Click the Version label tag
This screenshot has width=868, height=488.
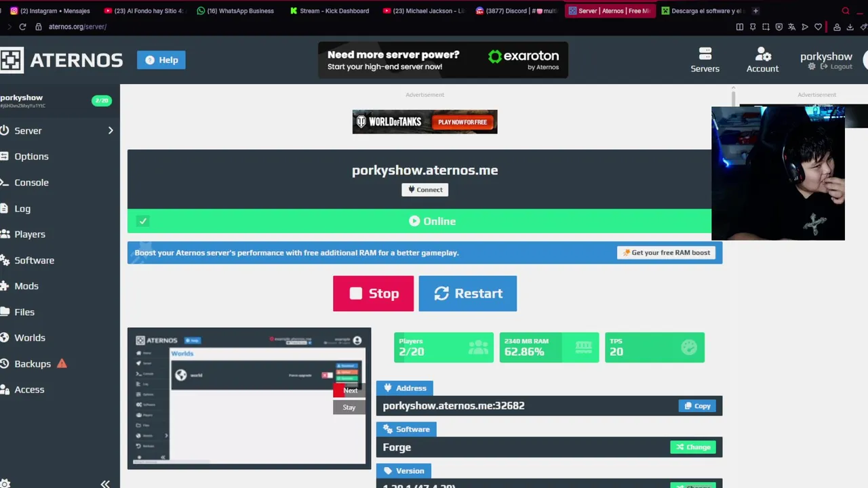(x=403, y=471)
